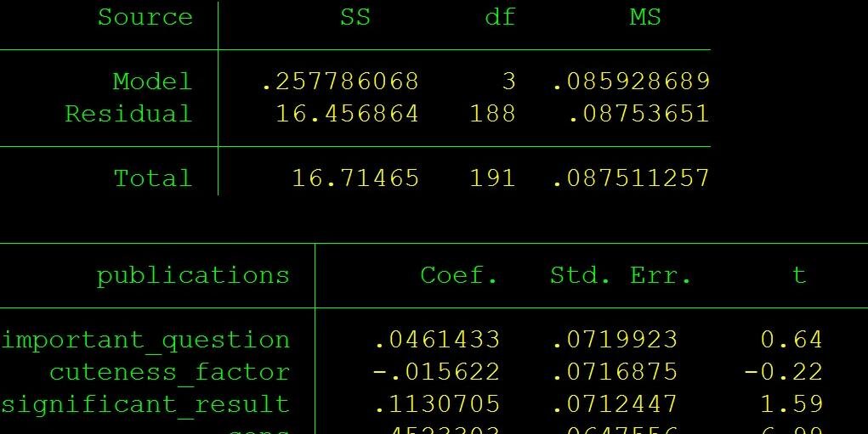Click the Source column header
The width and height of the screenshot is (868, 434).
pyautogui.click(x=145, y=17)
